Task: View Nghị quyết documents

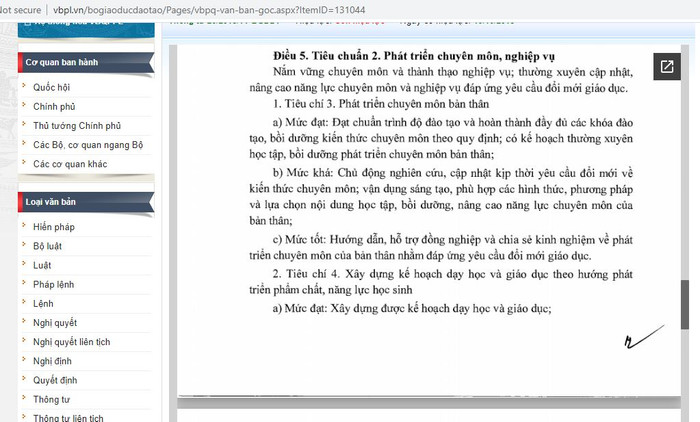Action: (55, 322)
